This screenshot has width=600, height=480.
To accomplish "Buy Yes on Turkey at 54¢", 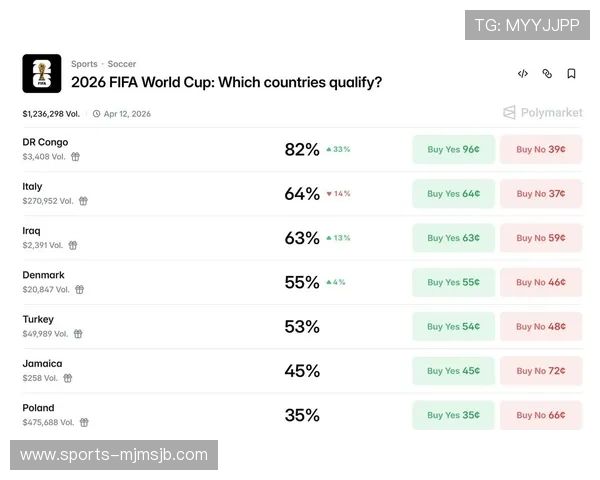I will [453, 327].
